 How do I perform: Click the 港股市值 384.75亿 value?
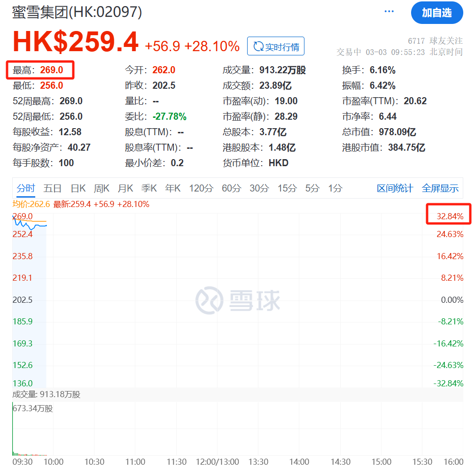[406, 147]
